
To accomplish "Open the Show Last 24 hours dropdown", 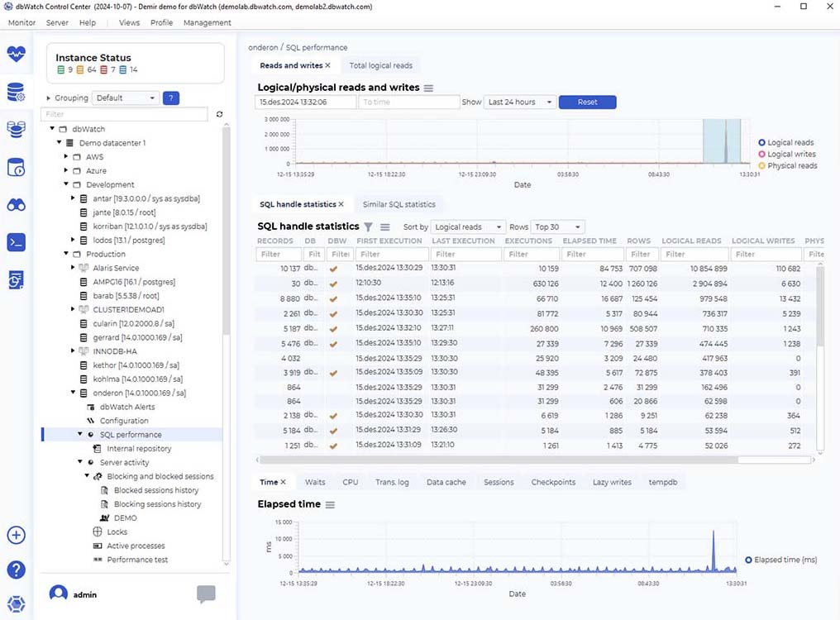I will (520, 102).
